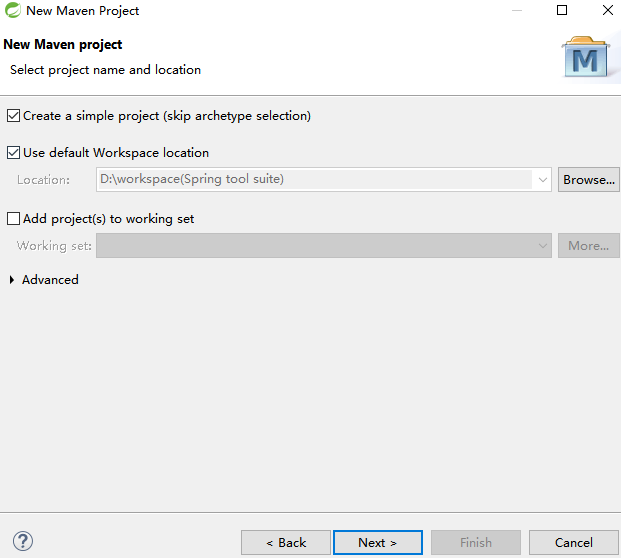Go to the next wizard page

point(378,542)
